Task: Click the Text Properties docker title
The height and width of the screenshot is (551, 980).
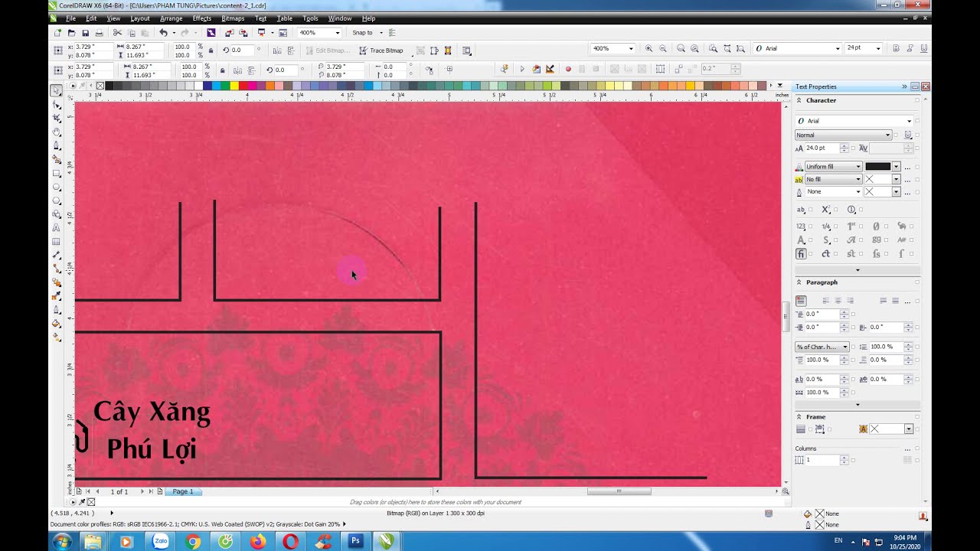Action: coord(816,86)
